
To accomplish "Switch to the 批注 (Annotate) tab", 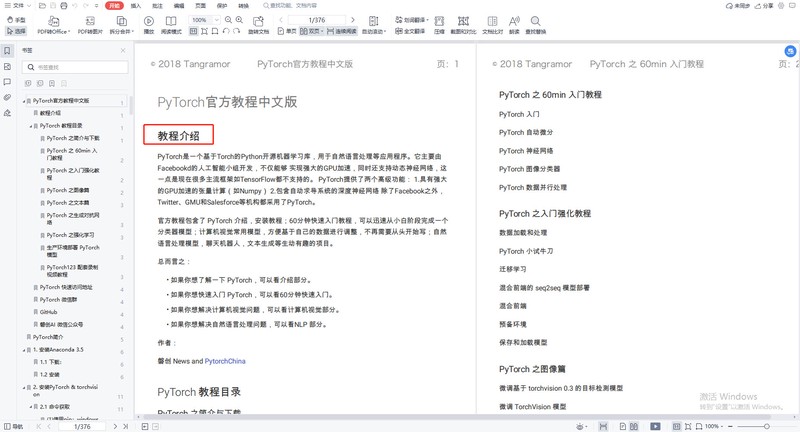I will [157, 6].
